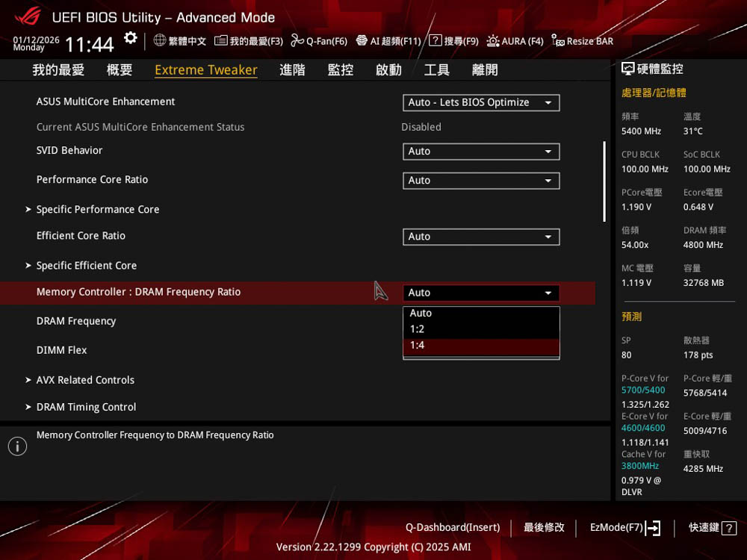Click the settings gear icon beside clock
This screenshot has height=560, width=747.
coord(131,39)
